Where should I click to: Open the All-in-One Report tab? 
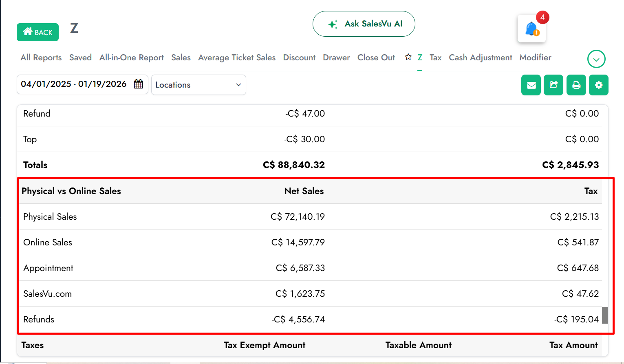tap(131, 58)
